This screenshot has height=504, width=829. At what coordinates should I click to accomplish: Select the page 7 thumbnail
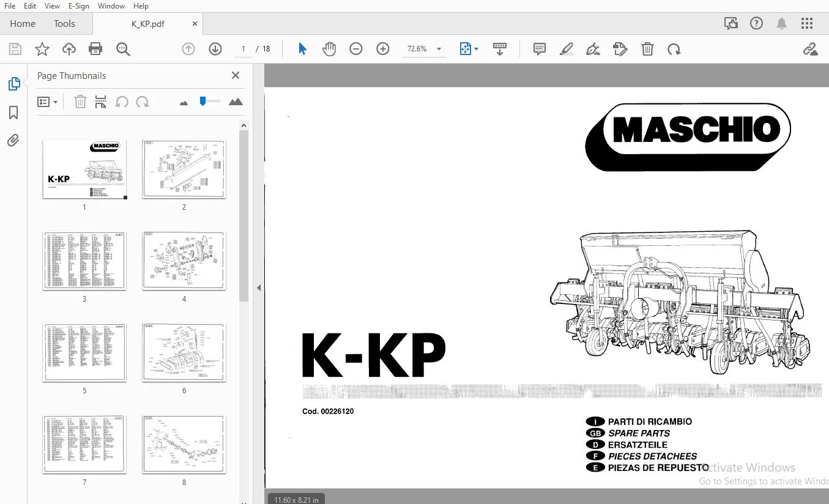click(84, 444)
